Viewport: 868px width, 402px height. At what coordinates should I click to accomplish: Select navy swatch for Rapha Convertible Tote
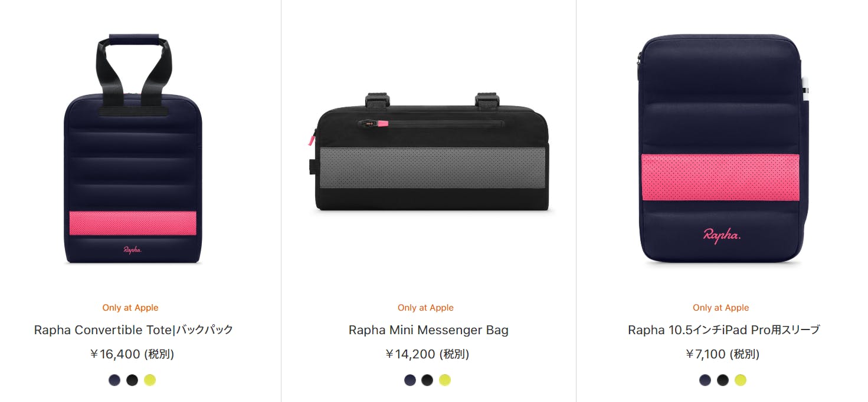(x=114, y=380)
